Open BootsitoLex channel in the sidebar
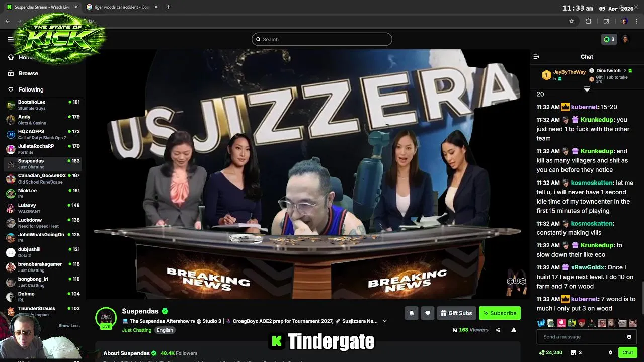This screenshot has height=362, width=644. click(43, 105)
